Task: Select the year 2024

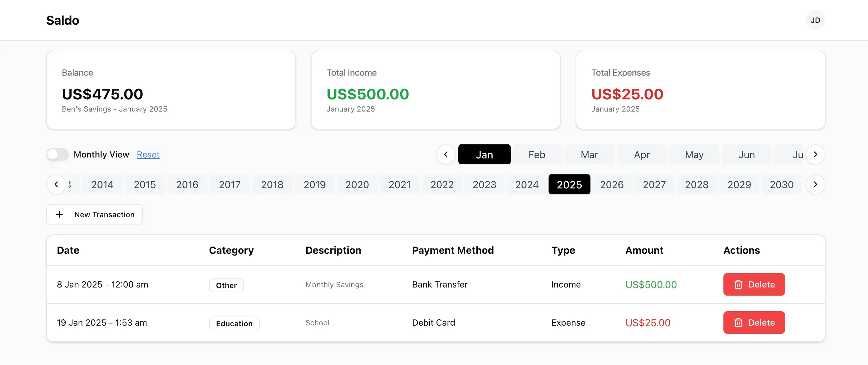Action: (527, 184)
